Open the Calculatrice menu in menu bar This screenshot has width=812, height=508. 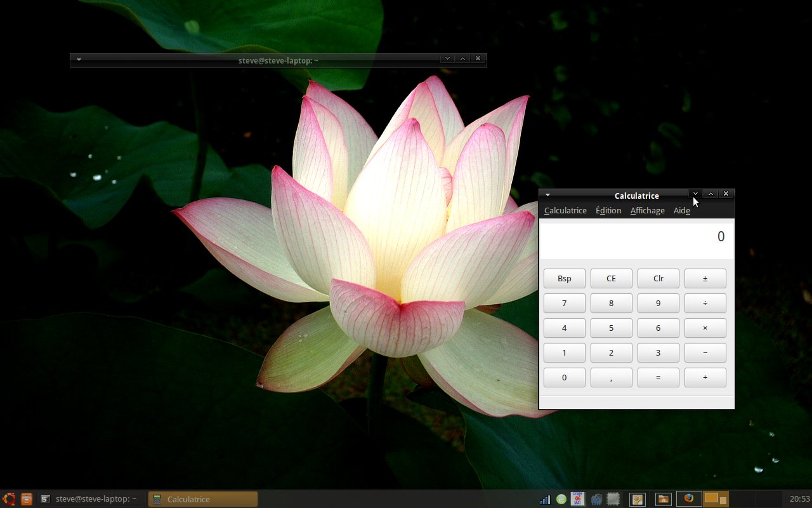(565, 211)
